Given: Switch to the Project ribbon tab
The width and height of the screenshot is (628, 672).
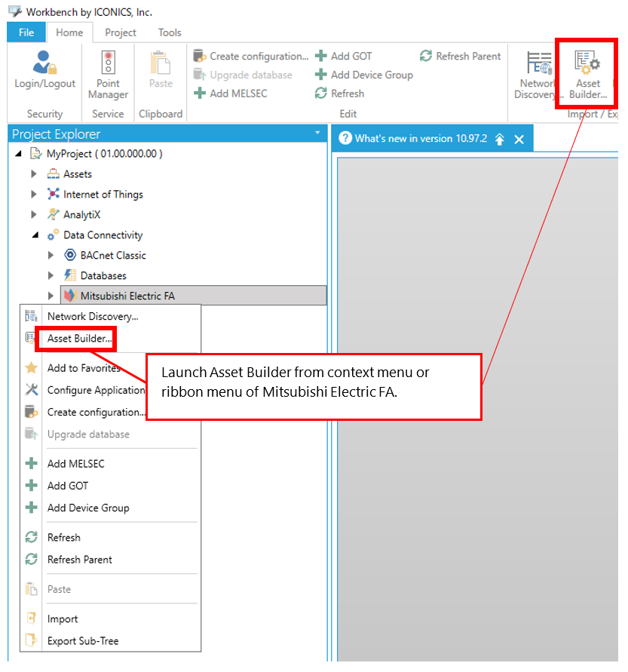Looking at the screenshot, I should [121, 32].
